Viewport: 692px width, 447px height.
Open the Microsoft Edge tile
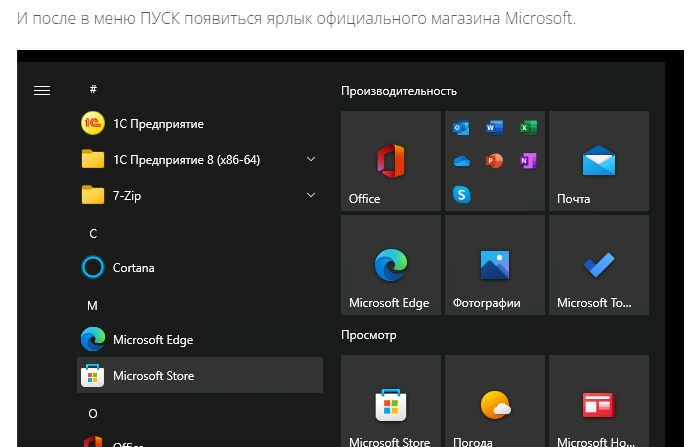coord(391,265)
